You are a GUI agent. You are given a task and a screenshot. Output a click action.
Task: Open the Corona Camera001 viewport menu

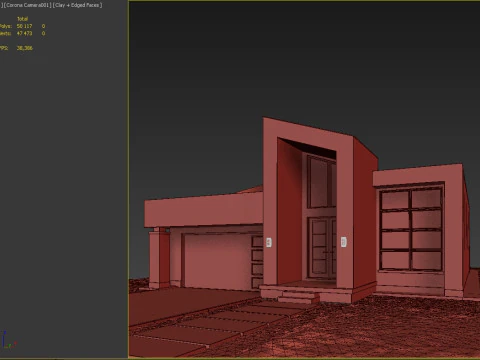[27, 5]
